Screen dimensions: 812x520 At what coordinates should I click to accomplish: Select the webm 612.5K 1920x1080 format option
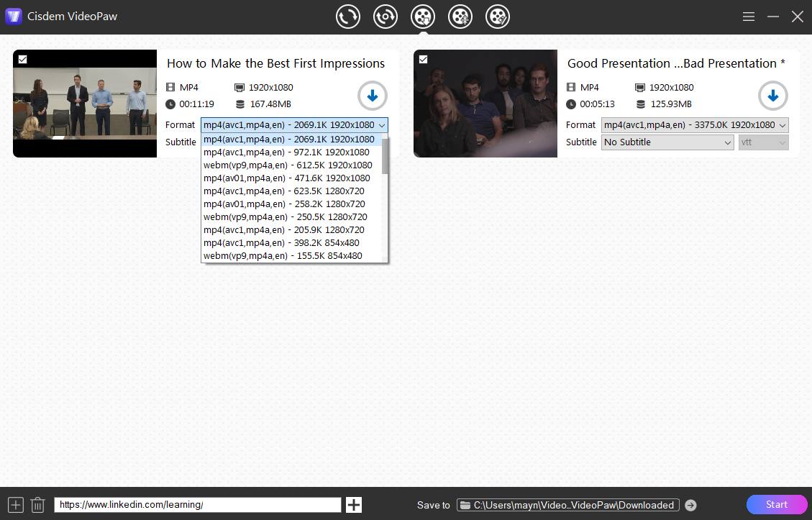286,165
